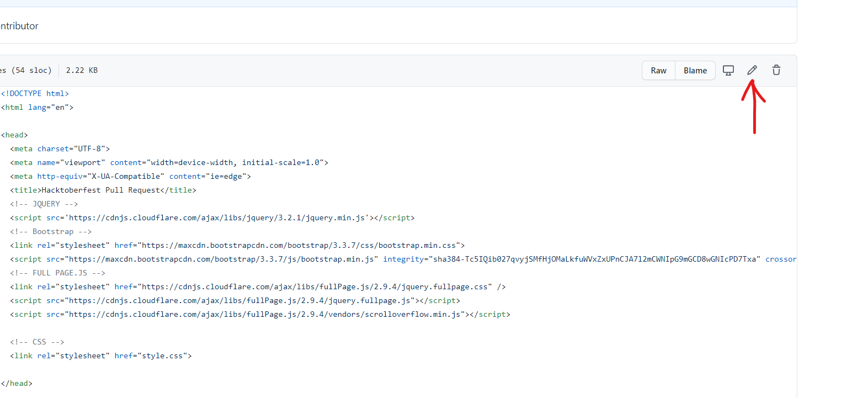Open the Raw file view
This screenshot has height=398, width=868.
(658, 71)
